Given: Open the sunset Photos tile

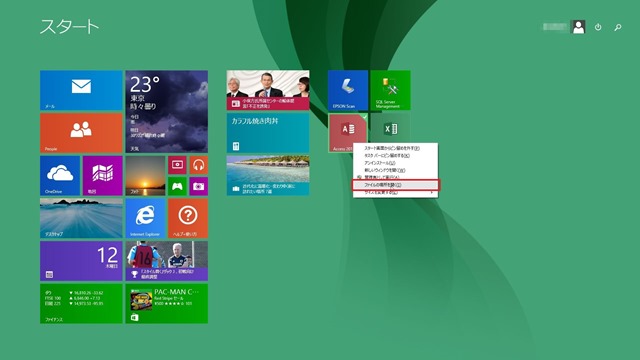Looking at the screenshot, I should [x=145, y=176].
